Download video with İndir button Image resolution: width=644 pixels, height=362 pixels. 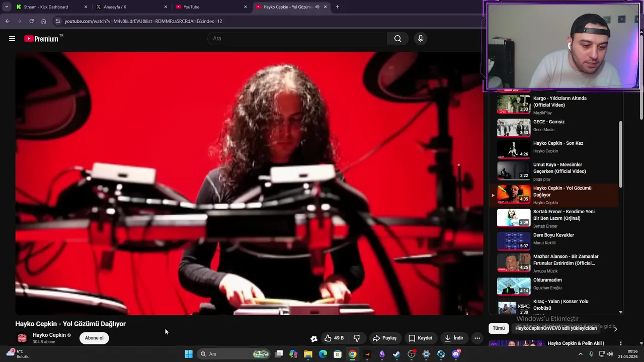point(454,338)
